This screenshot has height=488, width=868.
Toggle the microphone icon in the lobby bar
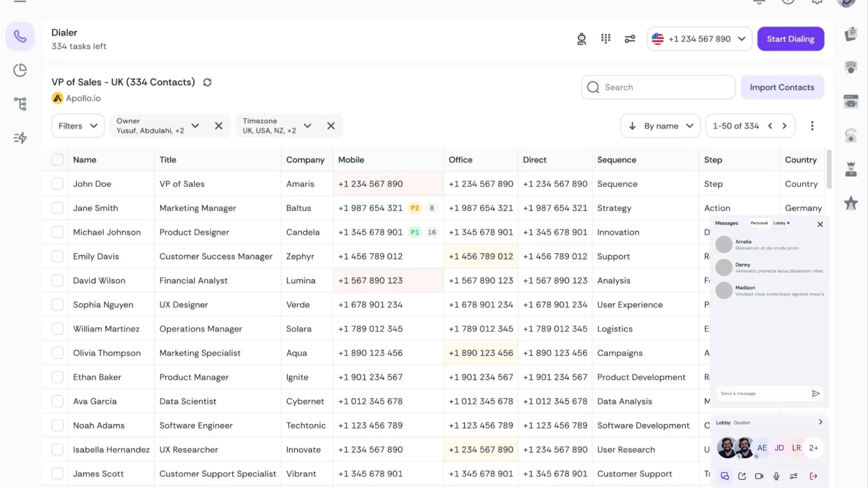click(x=776, y=476)
